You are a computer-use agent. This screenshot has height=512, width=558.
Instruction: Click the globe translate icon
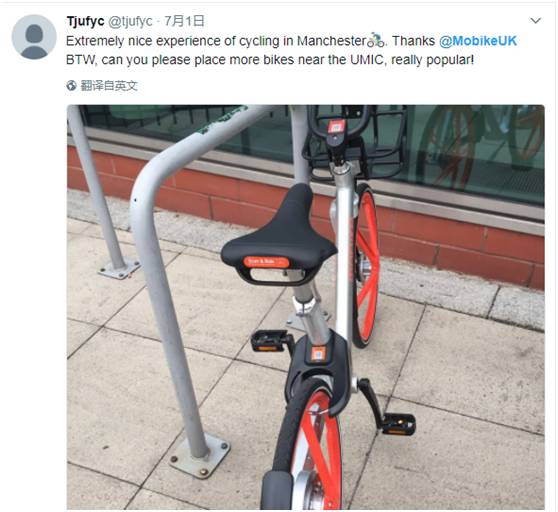[x=71, y=85]
